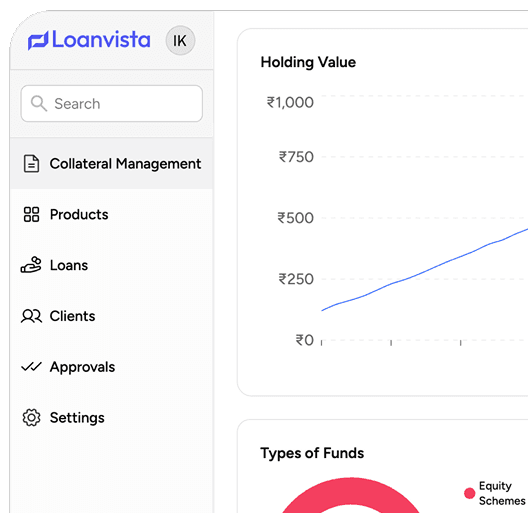Click the ₹750 axis label

tap(296, 157)
